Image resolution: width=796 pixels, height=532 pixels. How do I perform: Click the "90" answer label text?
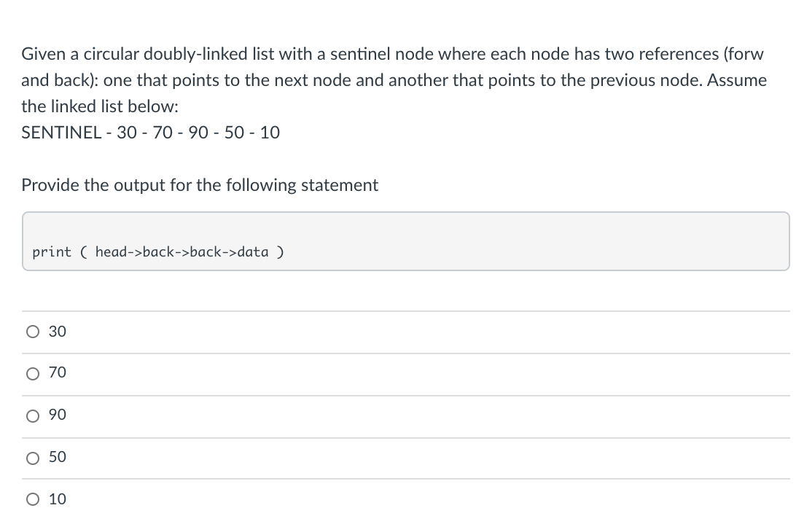tap(58, 415)
